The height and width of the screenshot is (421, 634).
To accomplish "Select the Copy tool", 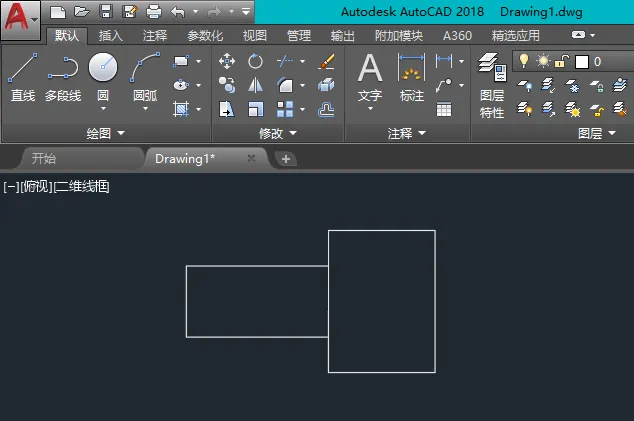I will [226, 85].
